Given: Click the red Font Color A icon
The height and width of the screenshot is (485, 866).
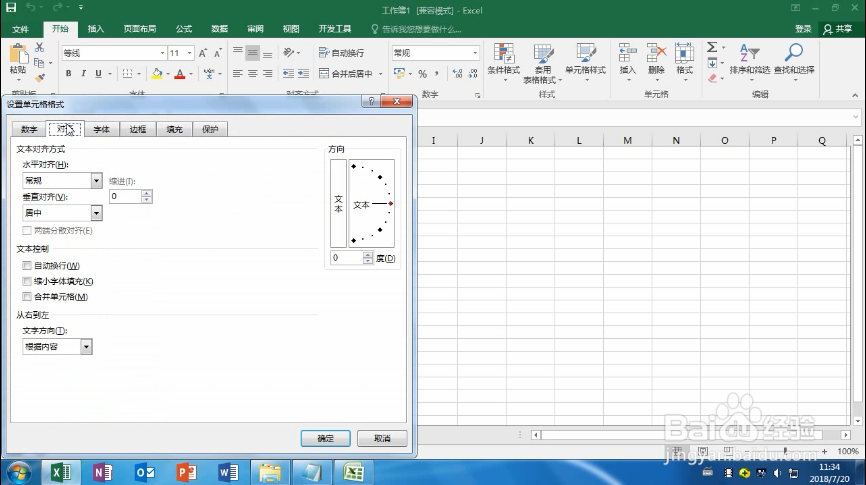Looking at the screenshot, I should 179,73.
